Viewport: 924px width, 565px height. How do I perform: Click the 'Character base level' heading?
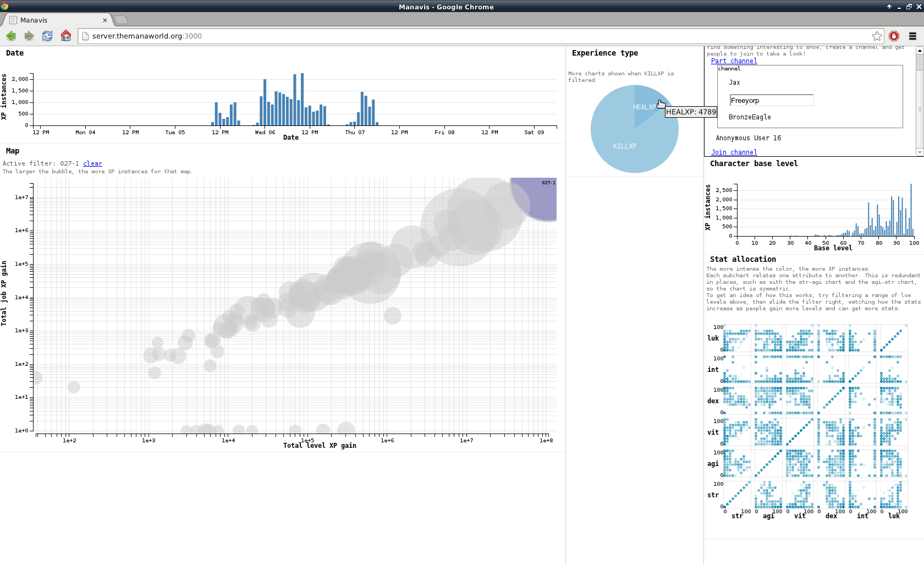(754, 163)
